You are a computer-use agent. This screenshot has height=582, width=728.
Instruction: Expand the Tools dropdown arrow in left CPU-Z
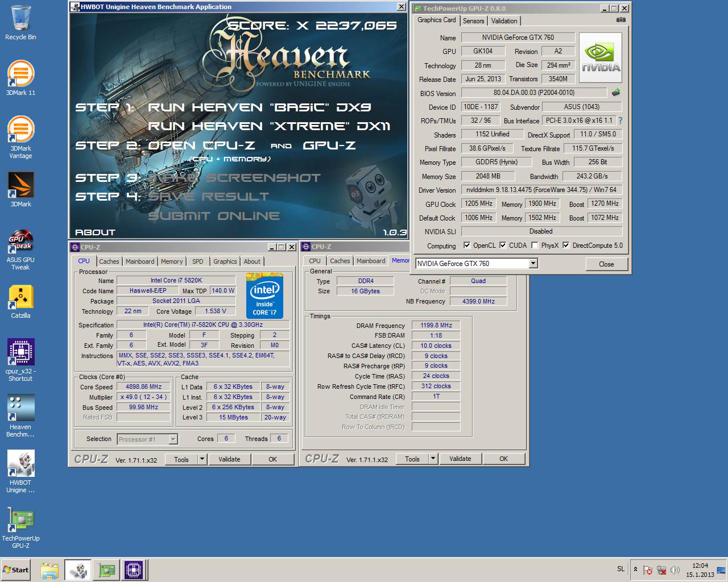pyautogui.click(x=202, y=459)
